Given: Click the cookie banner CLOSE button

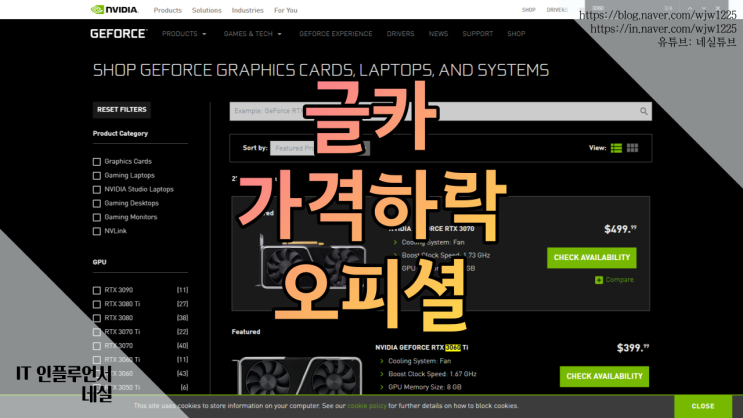Looking at the screenshot, I should (x=702, y=406).
